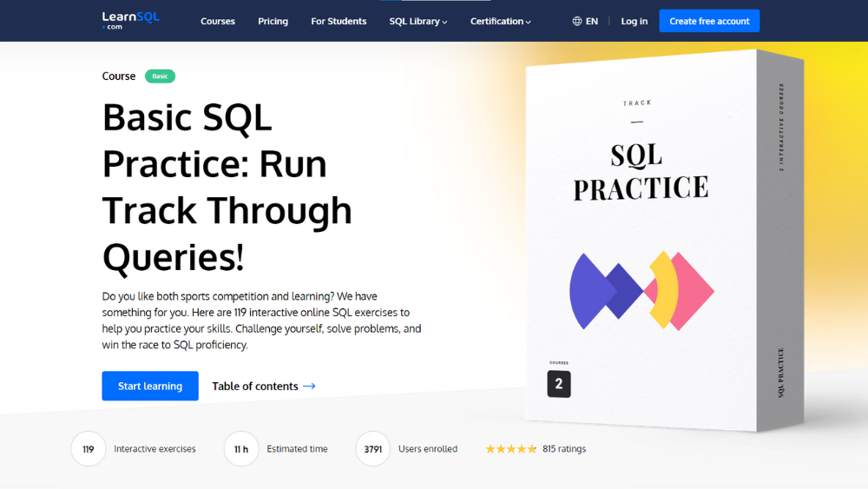Click the Users enrolled label
The height and width of the screenshot is (489, 868).
[428, 449]
